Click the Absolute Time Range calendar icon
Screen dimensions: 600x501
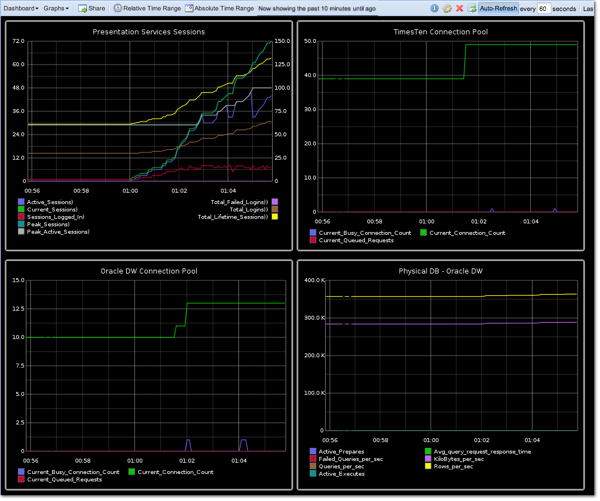188,8
